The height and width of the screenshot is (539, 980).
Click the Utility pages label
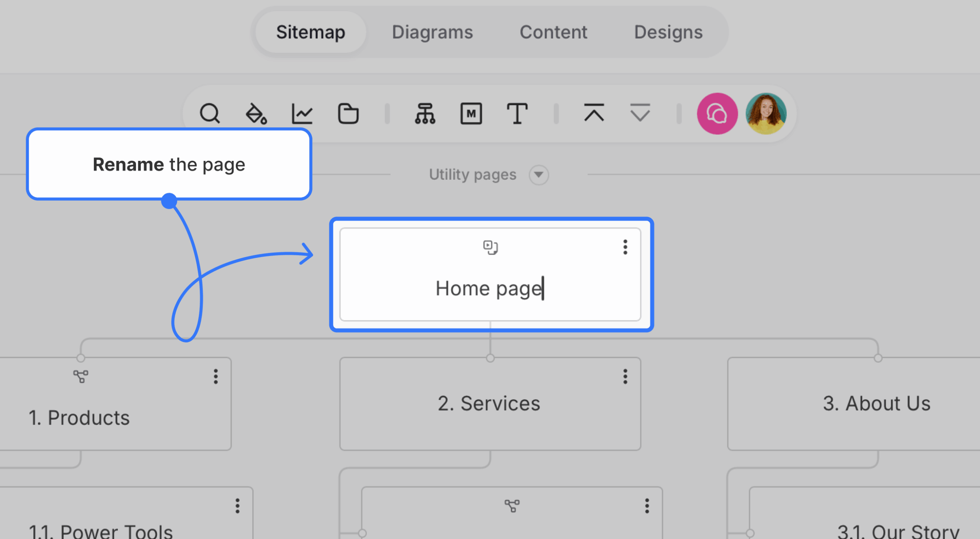point(473,175)
